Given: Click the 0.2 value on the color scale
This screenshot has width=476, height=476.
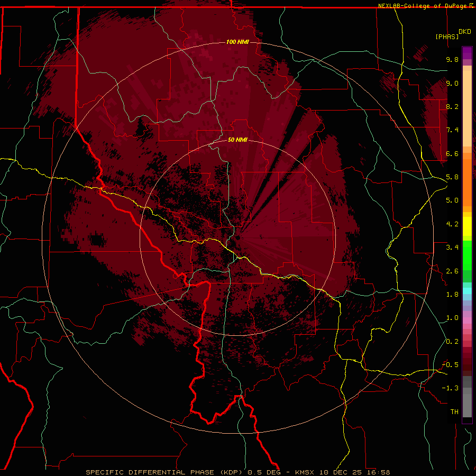Looking at the screenshot, I should coord(452,342).
